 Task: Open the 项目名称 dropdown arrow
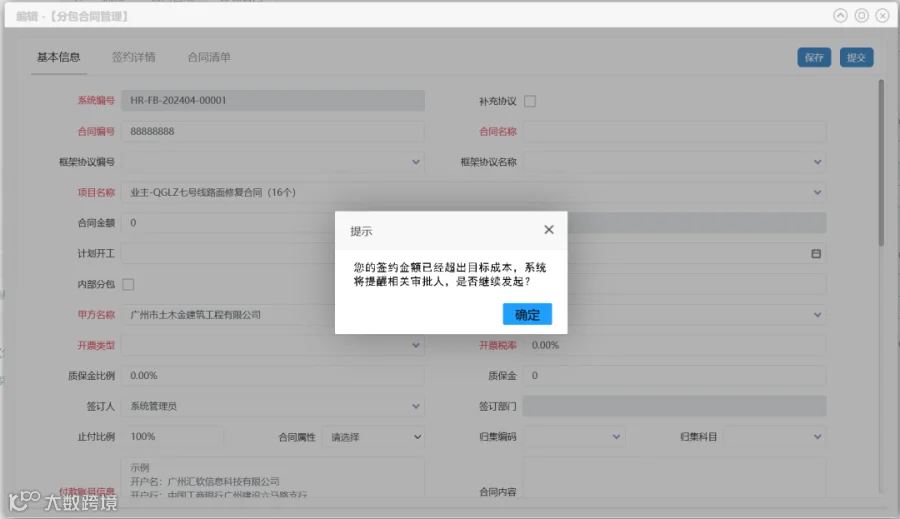tap(817, 192)
